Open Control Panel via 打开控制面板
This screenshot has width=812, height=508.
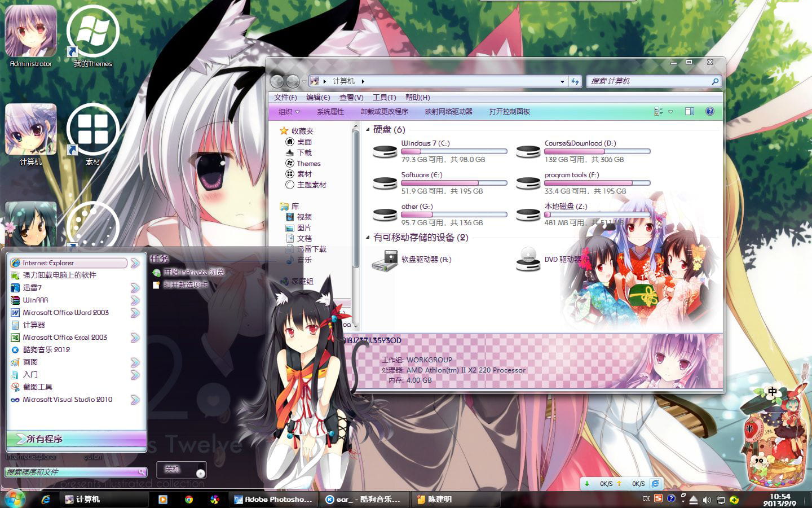coord(511,111)
